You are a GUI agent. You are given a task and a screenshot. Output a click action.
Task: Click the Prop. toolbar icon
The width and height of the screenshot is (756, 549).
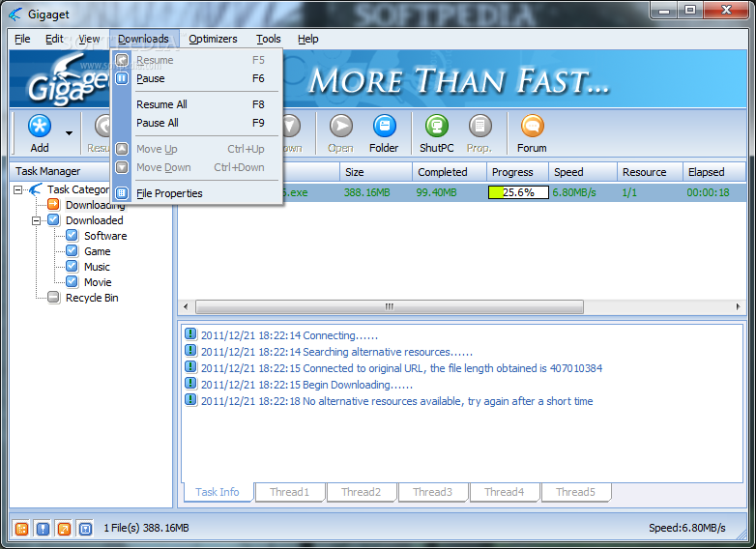pos(480,127)
